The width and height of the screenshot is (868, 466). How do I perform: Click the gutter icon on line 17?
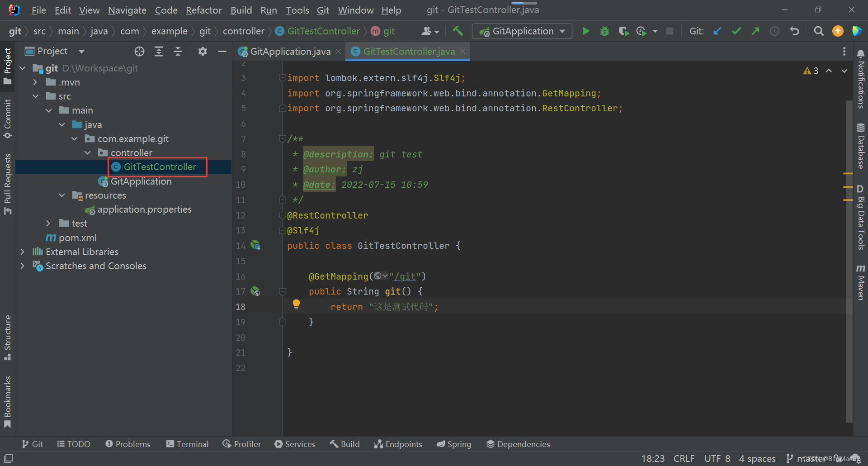255,291
